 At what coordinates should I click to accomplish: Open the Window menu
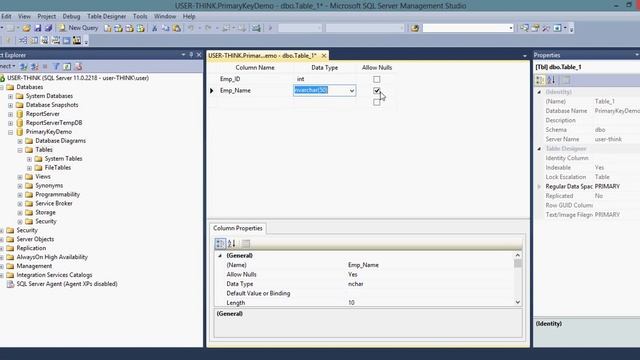[x=165, y=16]
